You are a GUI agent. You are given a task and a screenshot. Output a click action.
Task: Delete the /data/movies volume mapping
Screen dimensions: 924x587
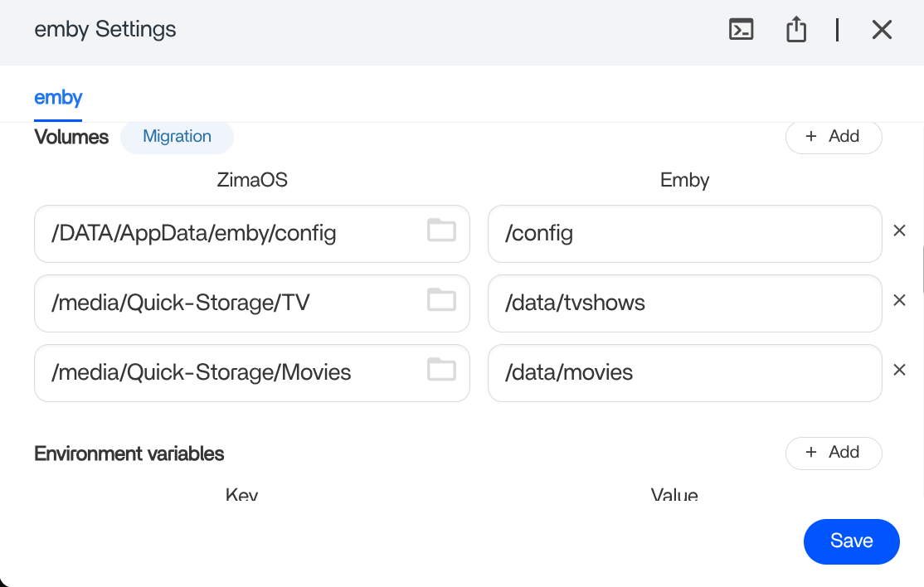click(x=899, y=370)
